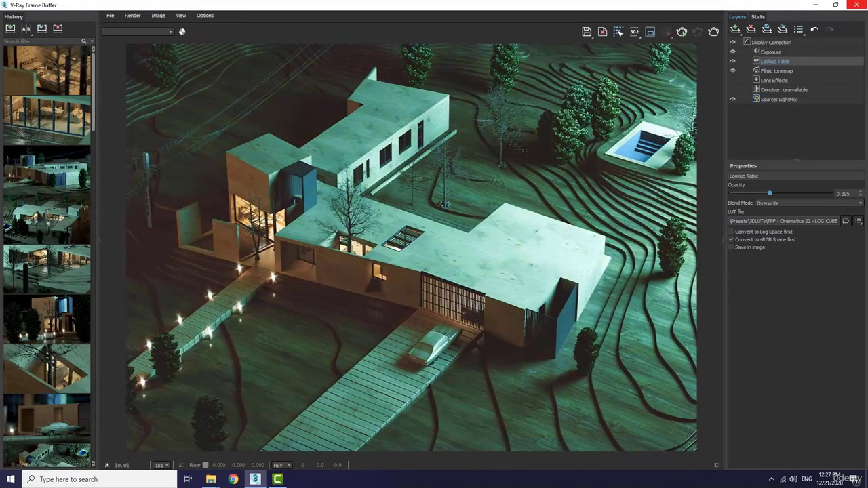Save the layer tree preset
The image size is (868, 488).
(x=767, y=29)
